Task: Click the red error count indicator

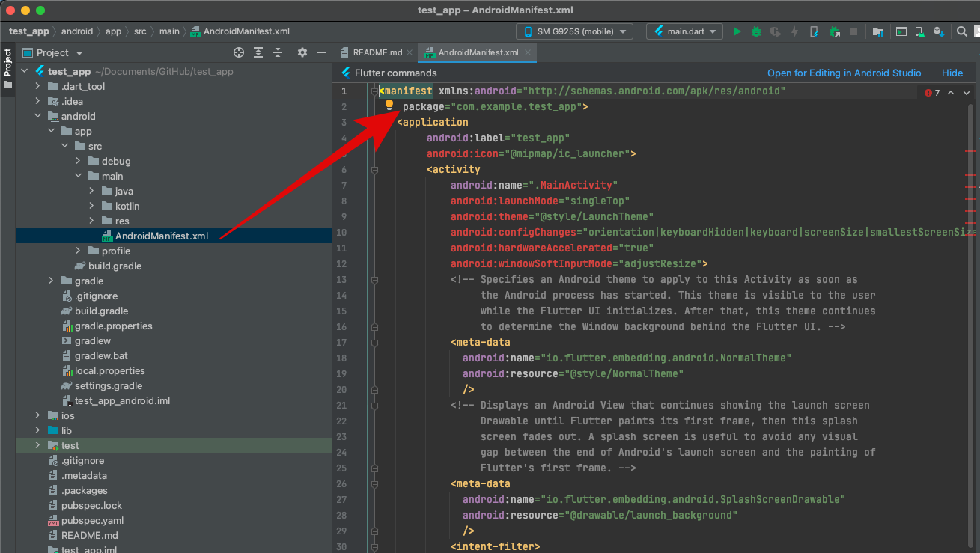Action: pyautogui.click(x=932, y=93)
